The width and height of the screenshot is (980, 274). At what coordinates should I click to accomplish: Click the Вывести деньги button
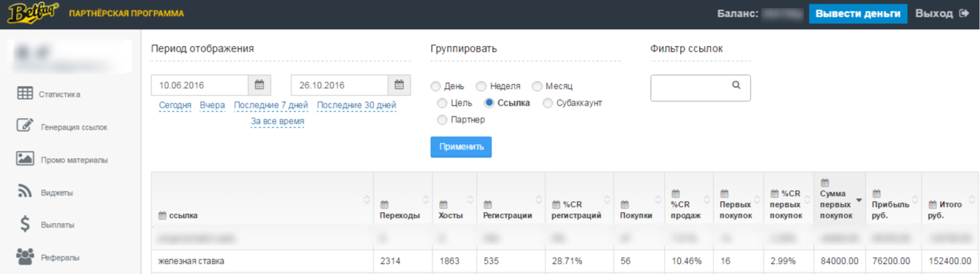(x=858, y=13)
